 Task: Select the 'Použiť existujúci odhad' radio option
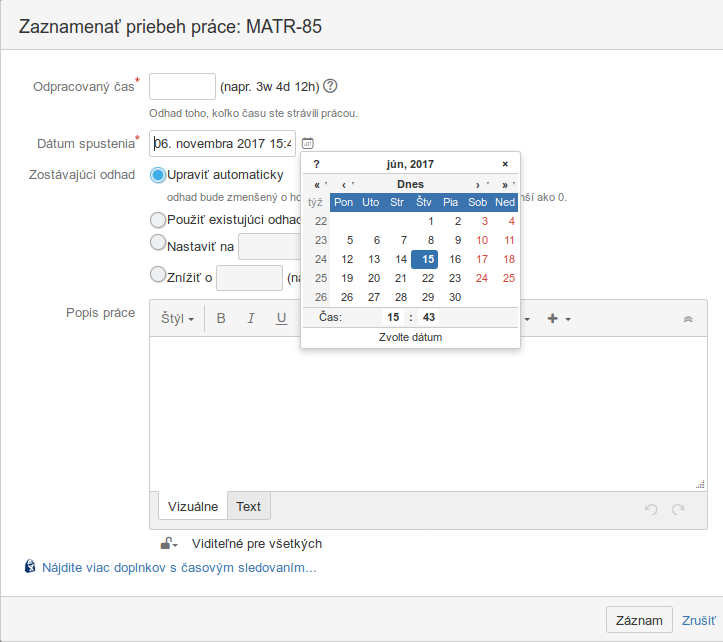coord(158,220)
